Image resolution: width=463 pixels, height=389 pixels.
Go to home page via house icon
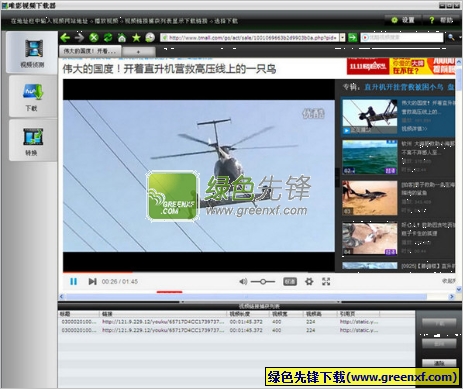(x=122, y=38)
